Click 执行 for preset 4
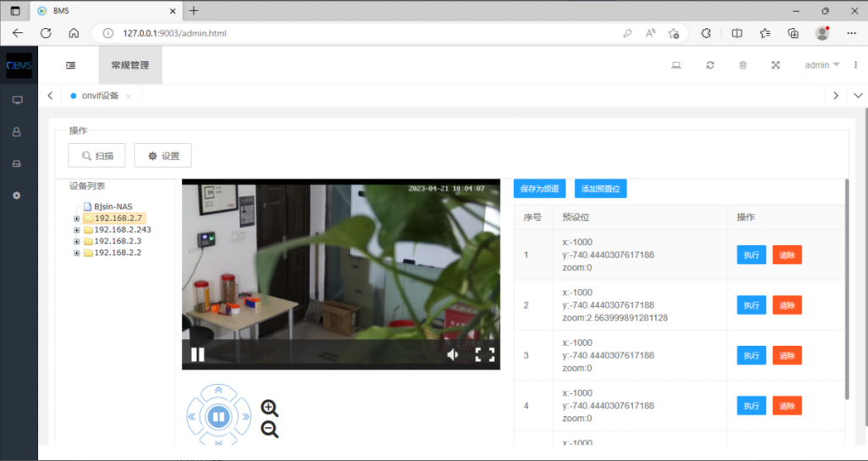The image size is (868, 461). click(x=751, y=406)
